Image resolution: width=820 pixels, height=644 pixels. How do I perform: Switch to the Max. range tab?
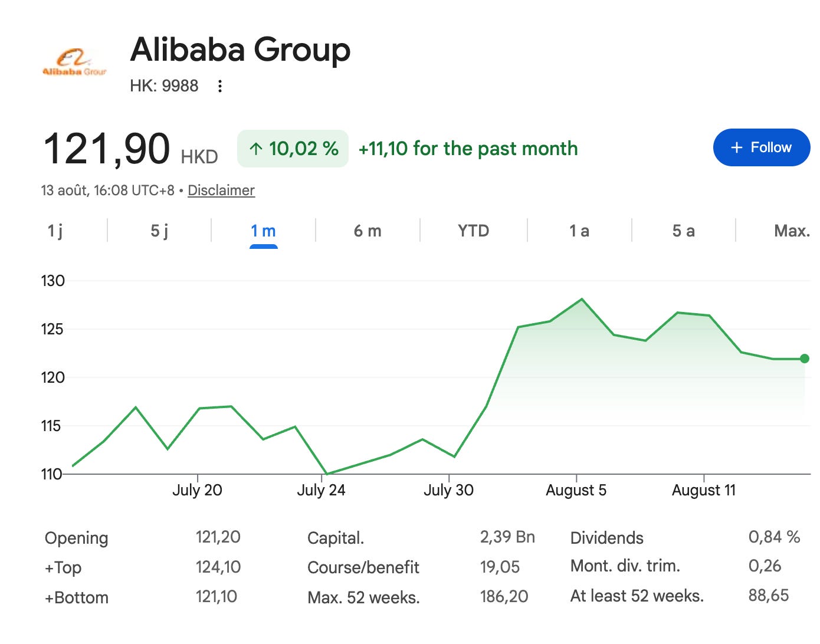click(792, 231)
